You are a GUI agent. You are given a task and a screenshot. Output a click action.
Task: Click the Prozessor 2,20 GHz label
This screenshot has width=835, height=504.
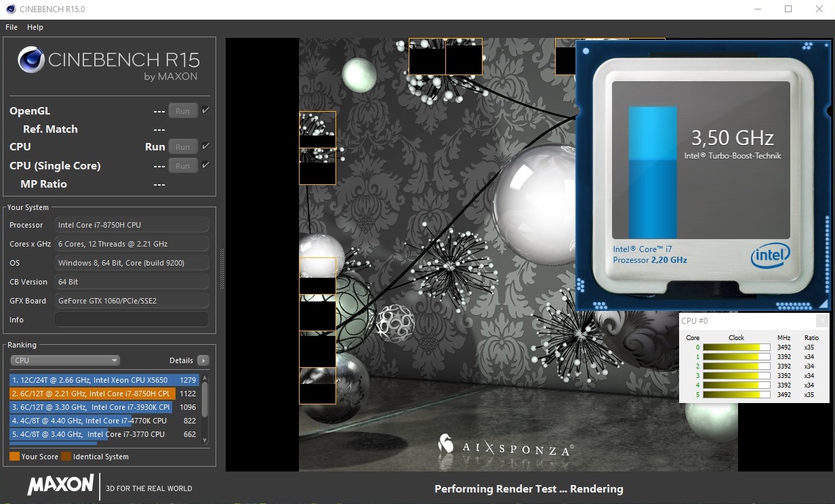click(650, 260)
